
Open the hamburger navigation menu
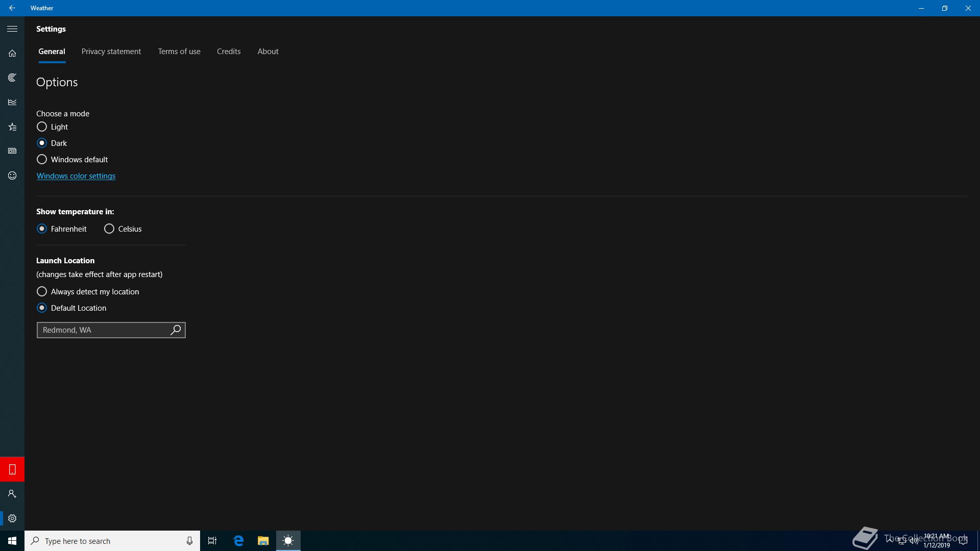12,29
